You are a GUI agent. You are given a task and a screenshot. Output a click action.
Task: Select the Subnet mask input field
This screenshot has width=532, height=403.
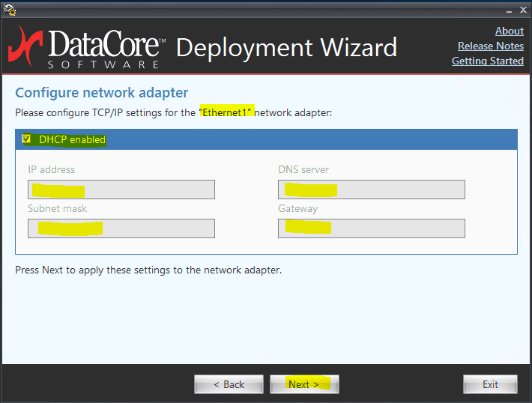(x=121, y=228)
